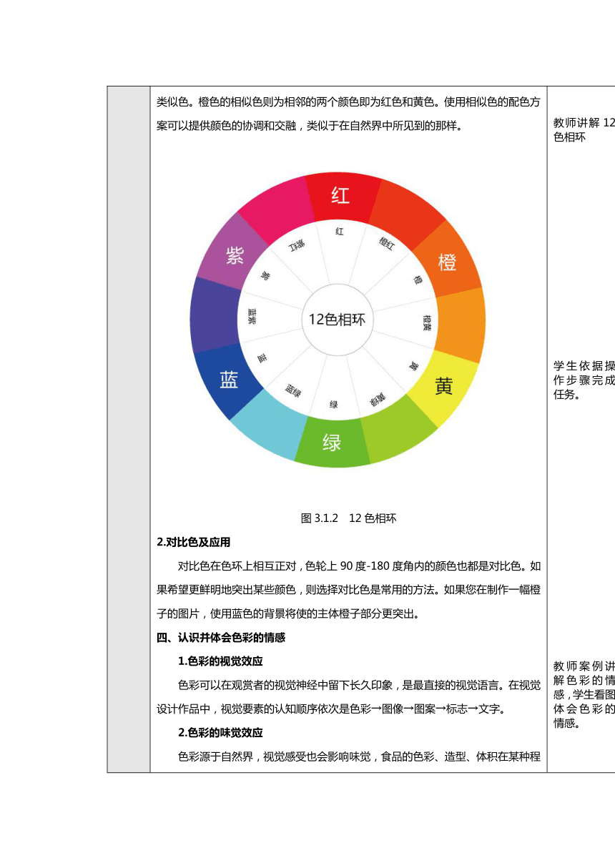Click the small inner-ring label 黄
The height and width of the screenshot is (868, 615).
(x=413, y=366)
